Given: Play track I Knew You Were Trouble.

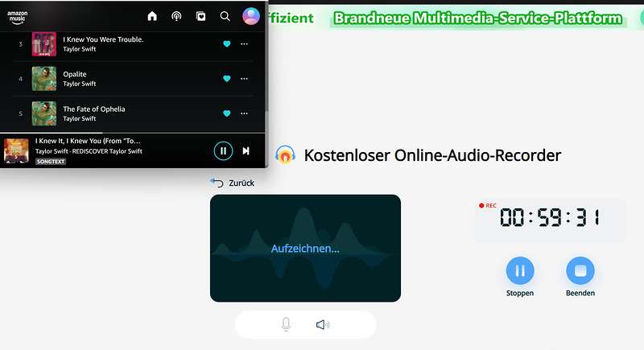Looking at the screenshot, I should coord(103,39).
